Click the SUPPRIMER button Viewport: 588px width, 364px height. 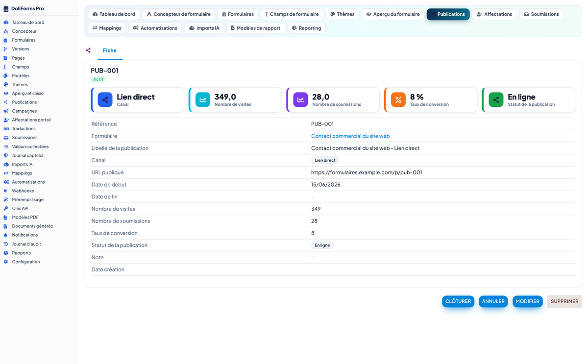coord(564,301)
